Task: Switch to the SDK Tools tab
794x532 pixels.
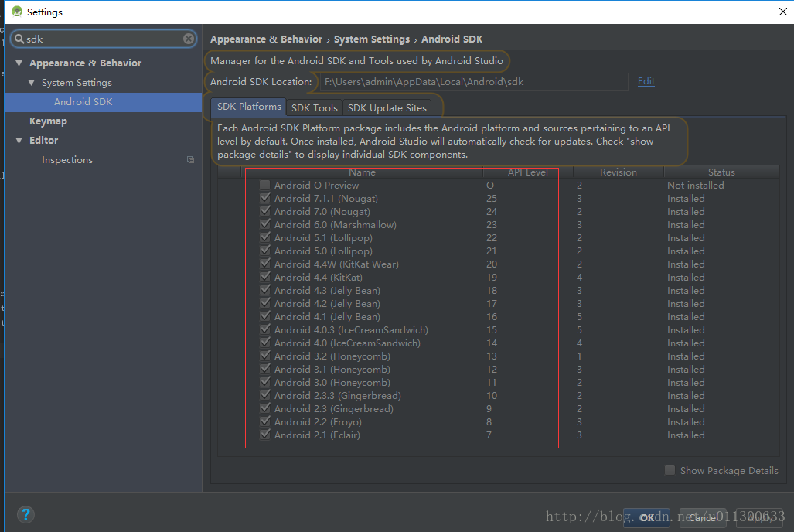Action: point(314,108)
